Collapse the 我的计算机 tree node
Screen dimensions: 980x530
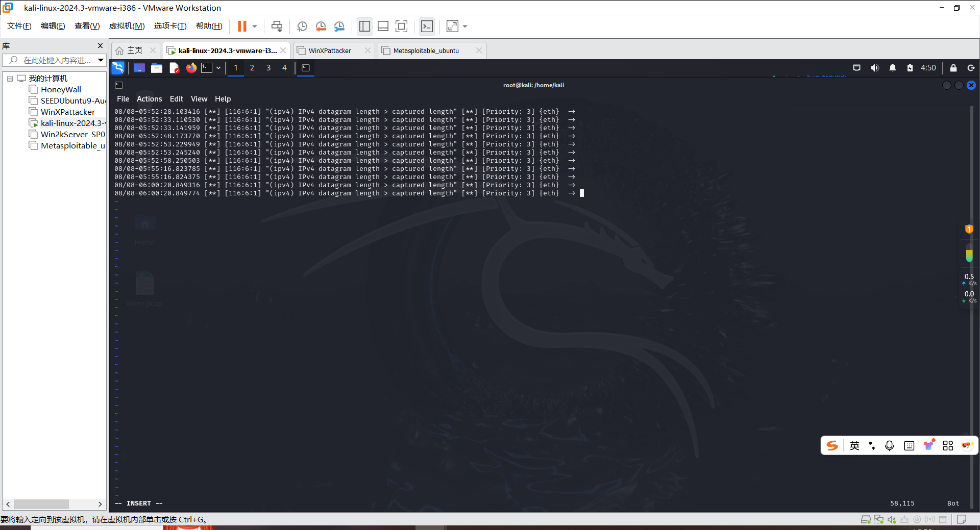10,79
